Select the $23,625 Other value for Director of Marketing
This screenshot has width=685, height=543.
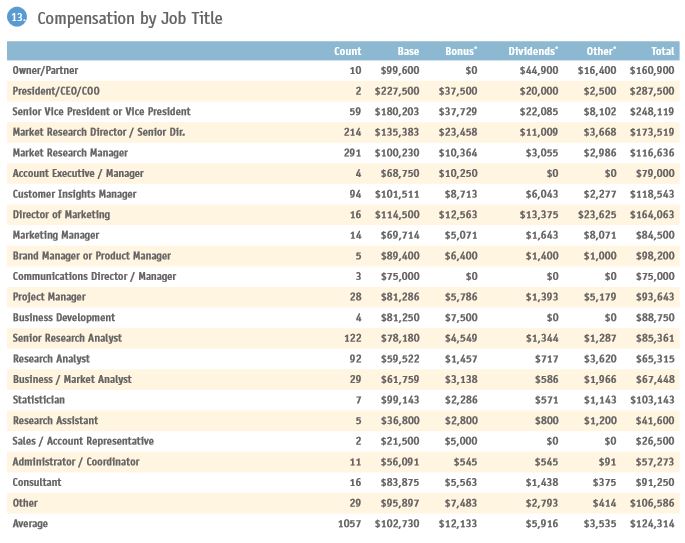click(x=595, y=215)
